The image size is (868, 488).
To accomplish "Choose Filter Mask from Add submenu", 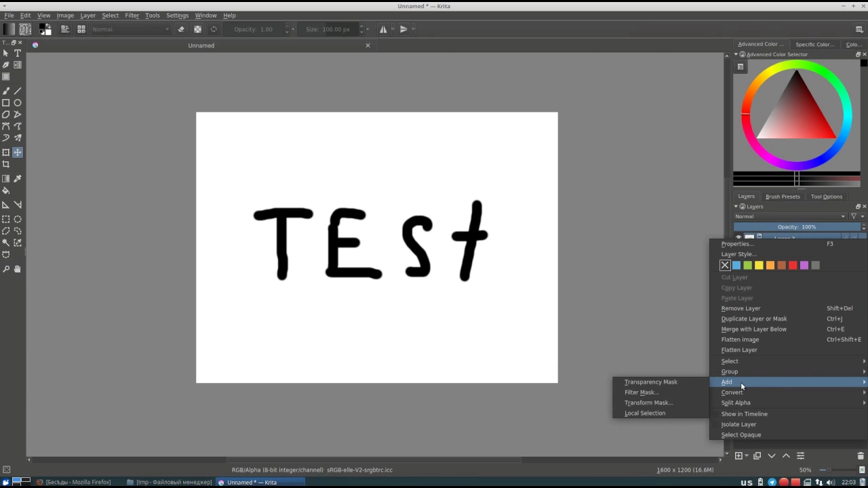I will coord(660,392).
